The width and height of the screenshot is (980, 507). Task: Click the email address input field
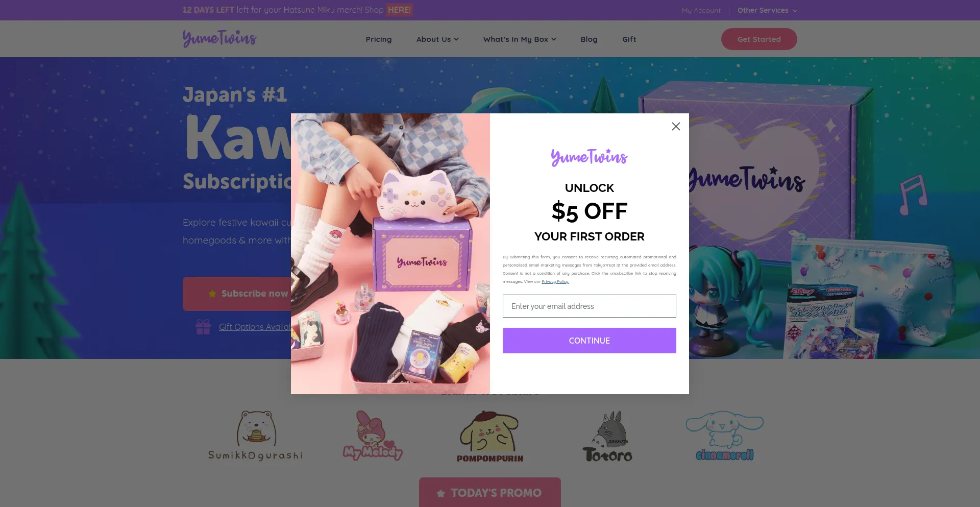click(590, 306)
